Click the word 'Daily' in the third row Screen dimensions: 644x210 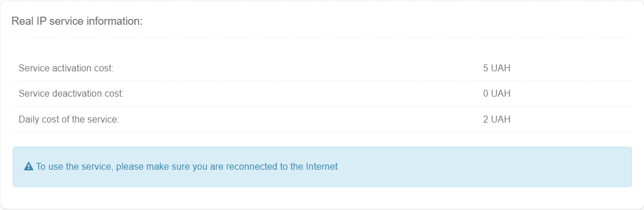point(28,120)
